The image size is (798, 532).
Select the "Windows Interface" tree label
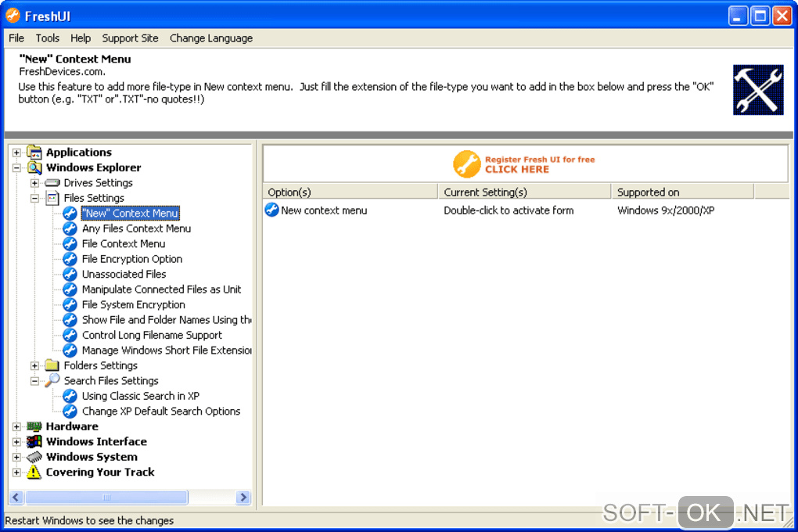(96, 441)
